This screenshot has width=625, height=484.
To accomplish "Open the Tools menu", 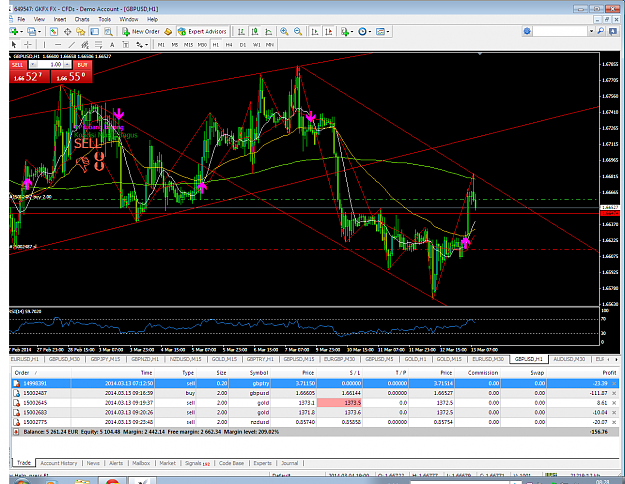I will pyautogui.click(x=104, y=19).
